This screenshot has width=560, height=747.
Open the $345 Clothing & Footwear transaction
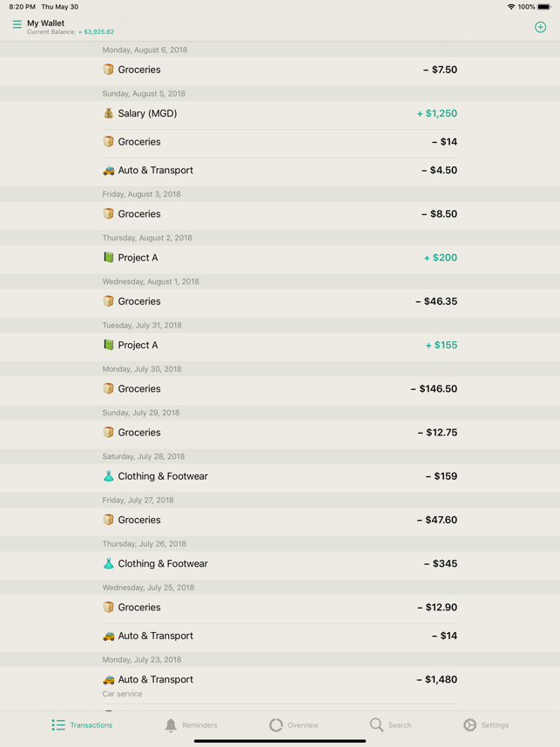click(x=280, y=563)
